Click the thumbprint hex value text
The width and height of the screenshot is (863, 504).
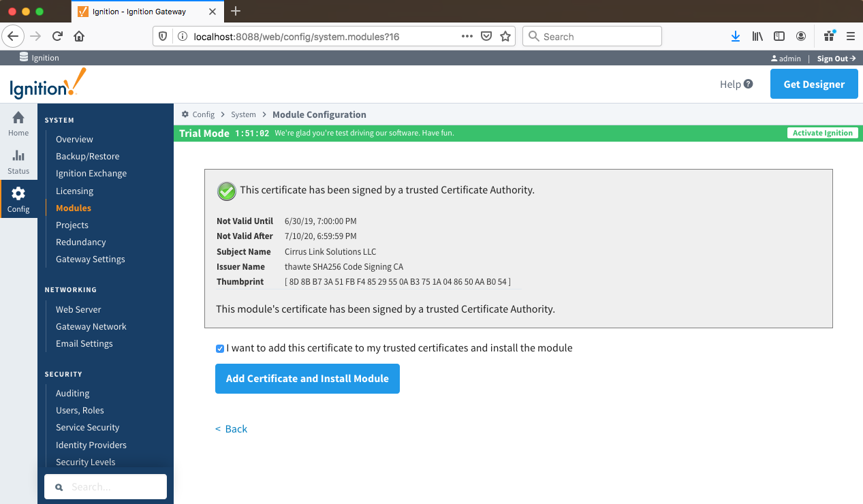397,282
